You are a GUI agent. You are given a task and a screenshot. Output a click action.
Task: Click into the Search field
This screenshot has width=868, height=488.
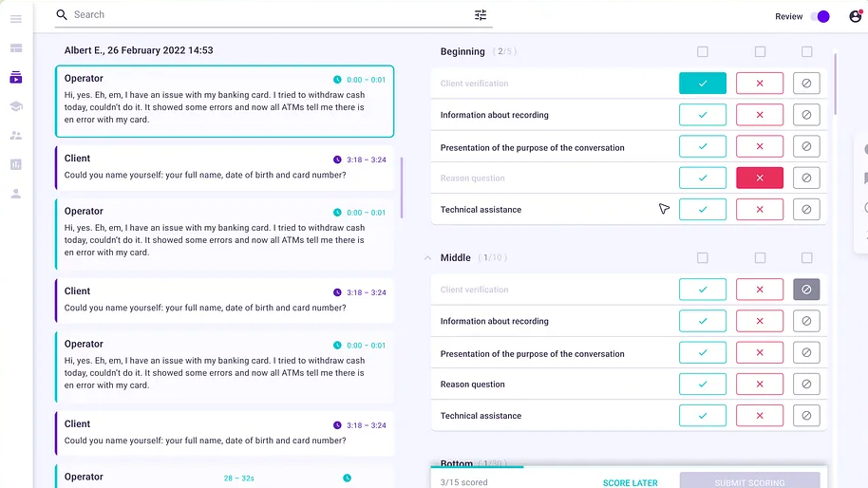[274, 15]
